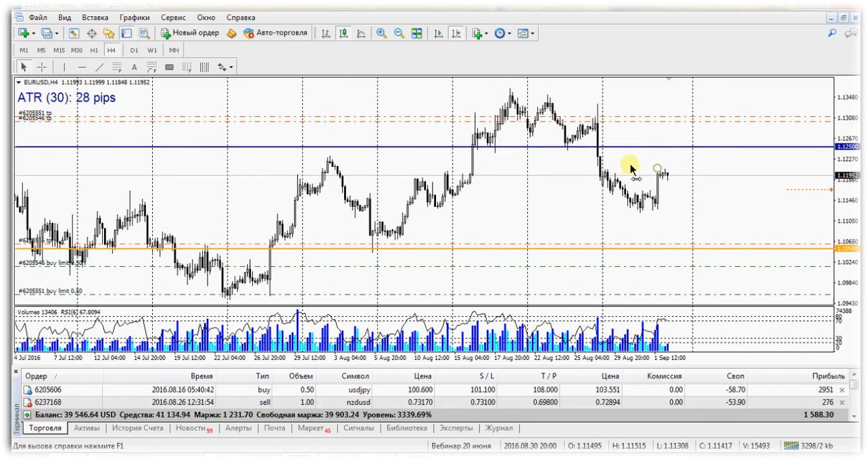Expand the new chart dropdown arrow
The height and width of the screenshot is (460, 868).
point(34,33)
